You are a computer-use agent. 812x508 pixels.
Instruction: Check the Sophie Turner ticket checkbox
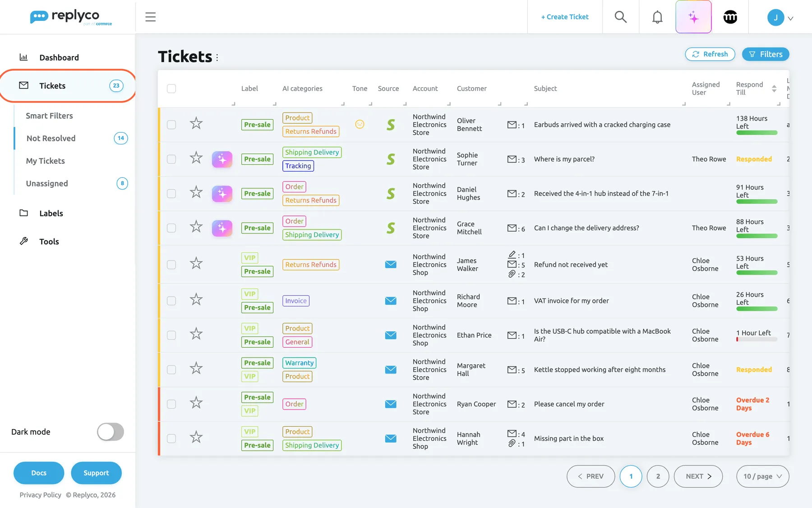[x=171, y=159]
